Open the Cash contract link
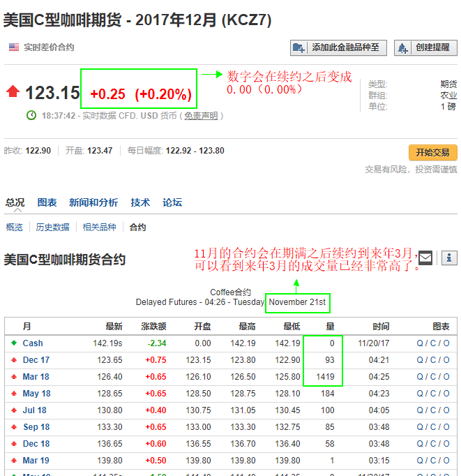Image resolution: width=461 pixels, height=476 pixels. (33, 343)
